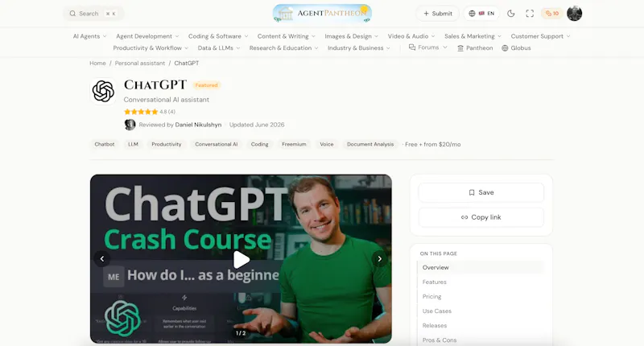This screenshot has width=644, height=346.
Task: Click the AgentPantheon logo
Action: pyautogui.click(x=322, y=13)
